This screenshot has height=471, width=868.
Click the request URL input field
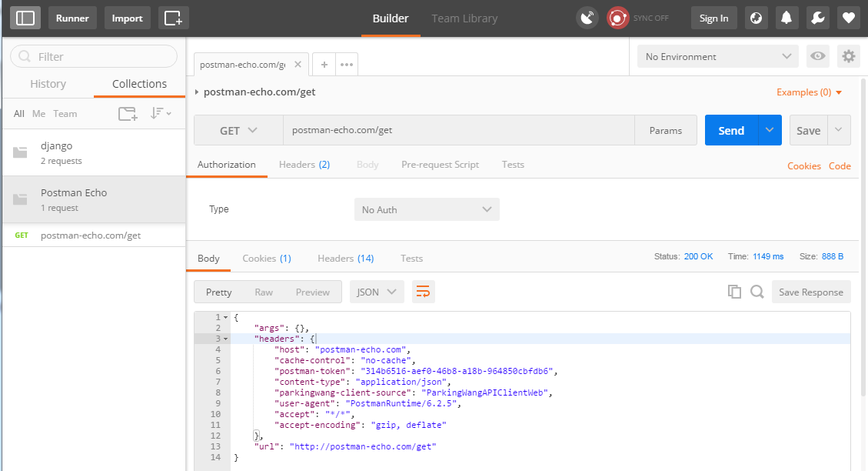pos(459,130)
